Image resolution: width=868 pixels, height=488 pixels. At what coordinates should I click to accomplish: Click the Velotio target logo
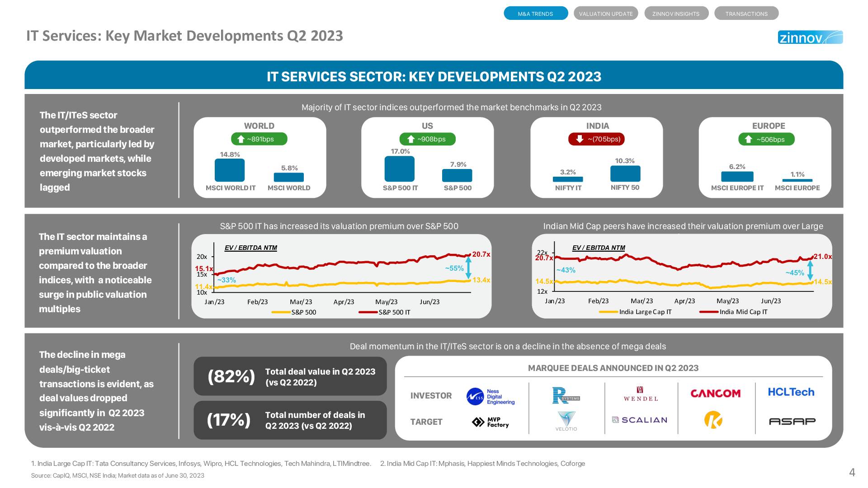pos(566,422)
